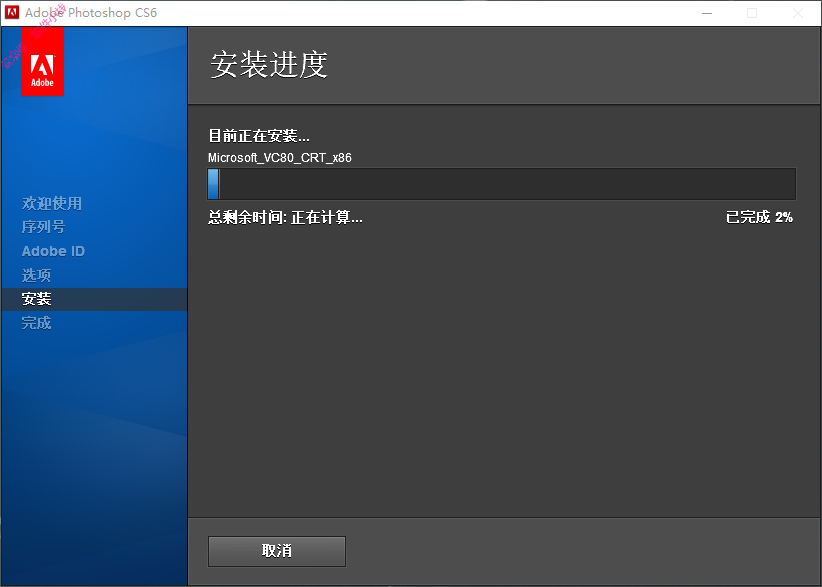
Task: Cancel the installation with the 取消 button
Action: (277, 551)
